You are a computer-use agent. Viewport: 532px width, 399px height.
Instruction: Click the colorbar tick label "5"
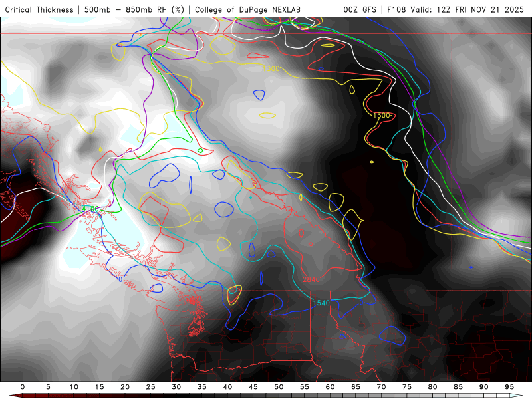point(48,387)
